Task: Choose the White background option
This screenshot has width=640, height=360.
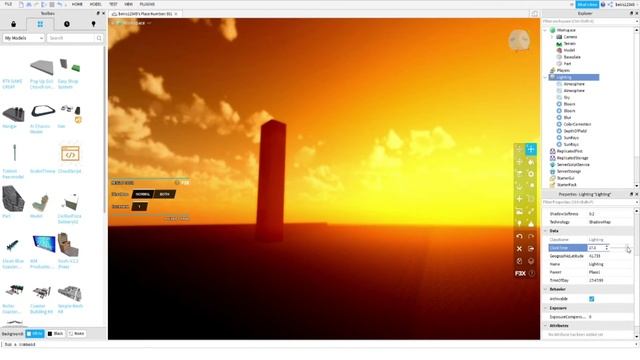Action: pos(35,333)
